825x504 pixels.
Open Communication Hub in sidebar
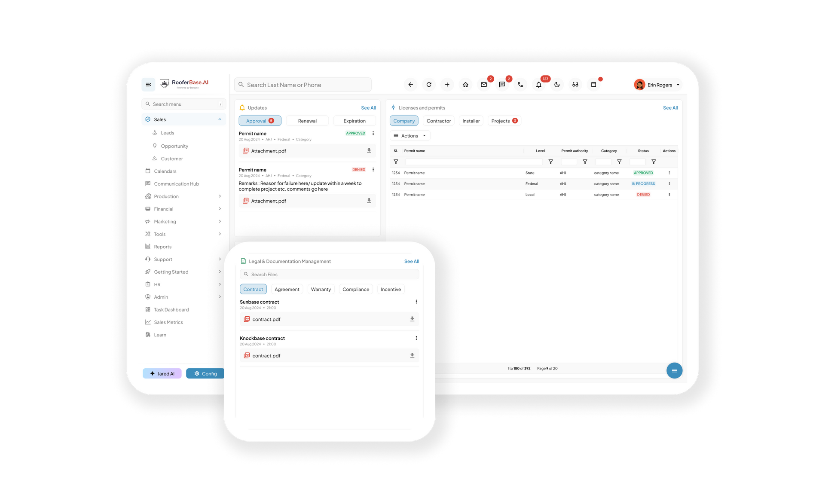pyautogui.click(x=175, y=183)
